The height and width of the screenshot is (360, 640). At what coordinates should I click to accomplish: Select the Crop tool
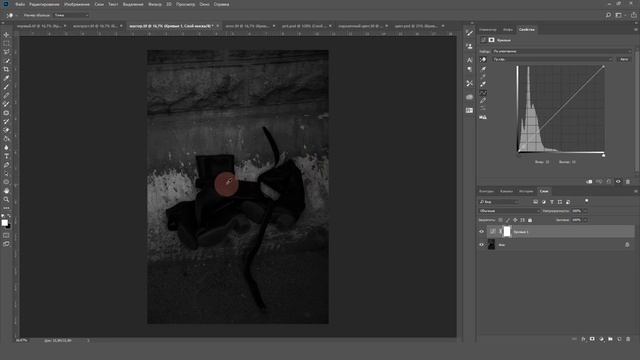pyautogui.click(x=6, y=69)
